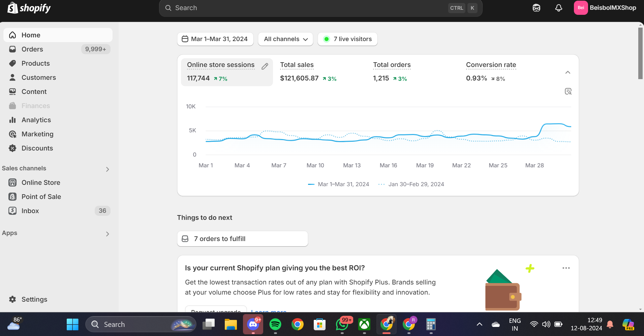The width and height of the screenshot is (644, 336).
Task: Click the Analytics bar chart icon
Action: pyautogui.click(x=12, y=120)
